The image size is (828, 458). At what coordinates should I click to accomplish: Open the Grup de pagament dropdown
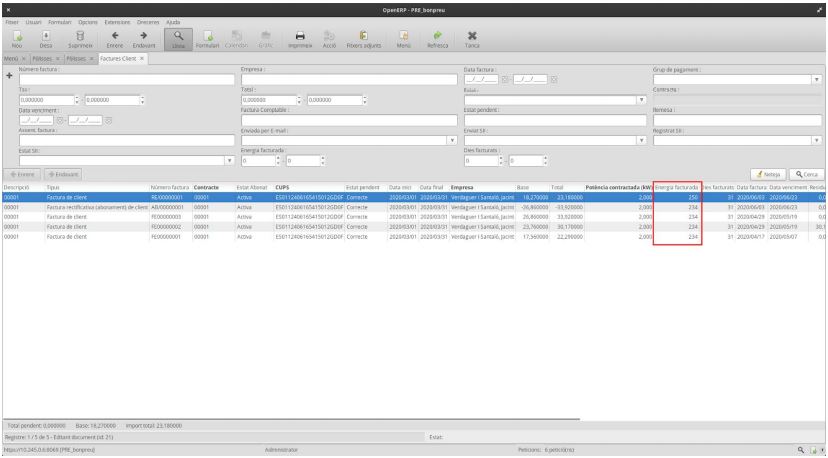click(x=816, y=79)
